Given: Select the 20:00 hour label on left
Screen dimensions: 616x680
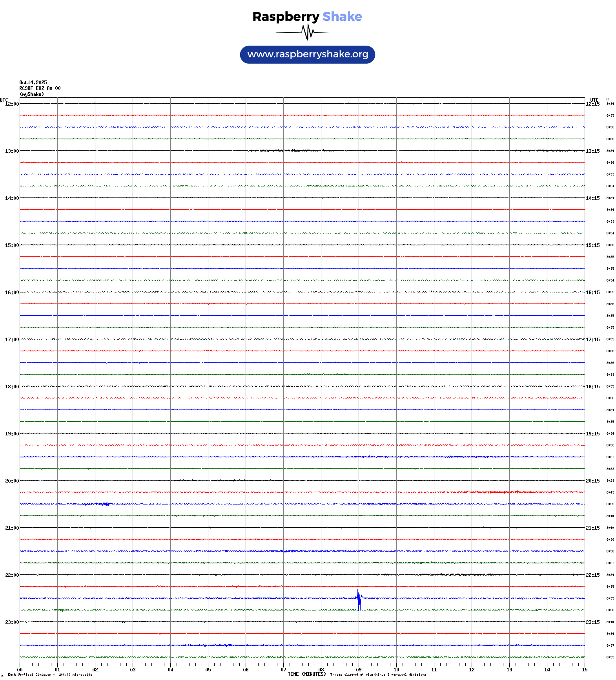Looking at the screenshot, I should [12, 481].
